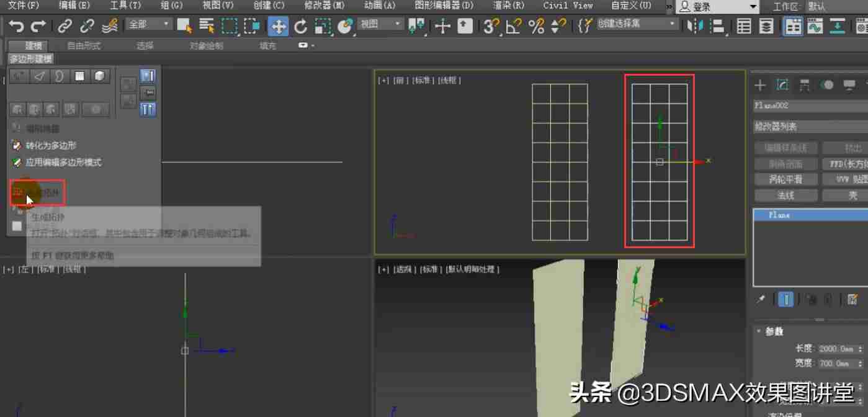Select the Link objects tool
The height and width of the screenshot is (417, 868).
tap(65, 26)
